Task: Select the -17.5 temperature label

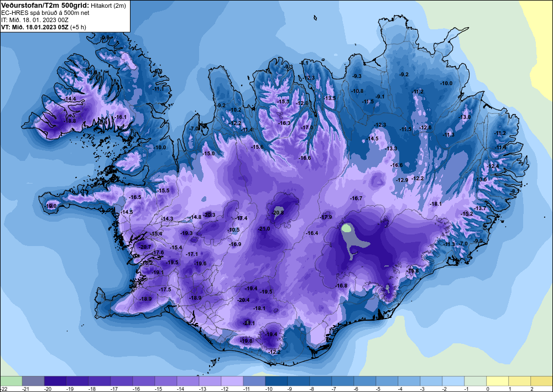Action: (x=165, y=289)
